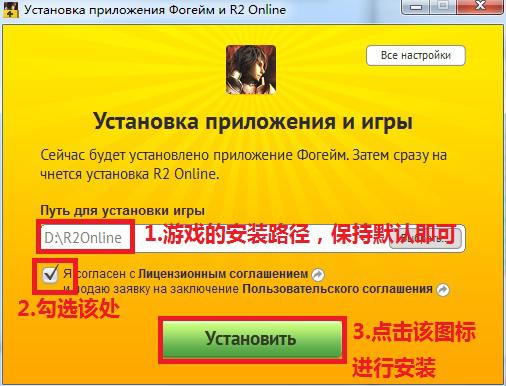Open the Лицензионным соглашением link
The height and width of the screenshot is (386, 506).
coord(223,274)
